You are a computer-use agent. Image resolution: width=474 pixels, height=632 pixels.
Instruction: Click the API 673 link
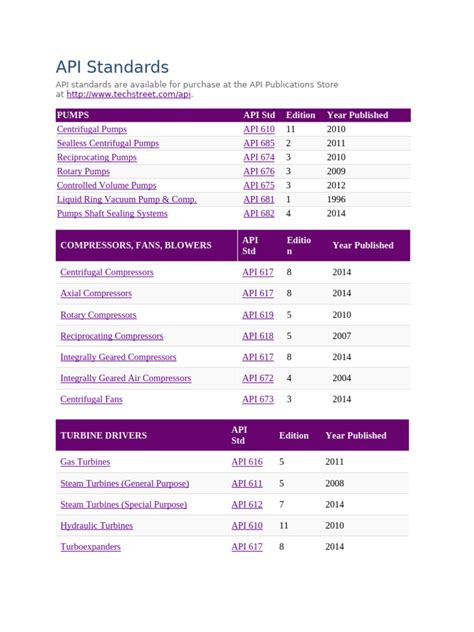tap(258, 399)
